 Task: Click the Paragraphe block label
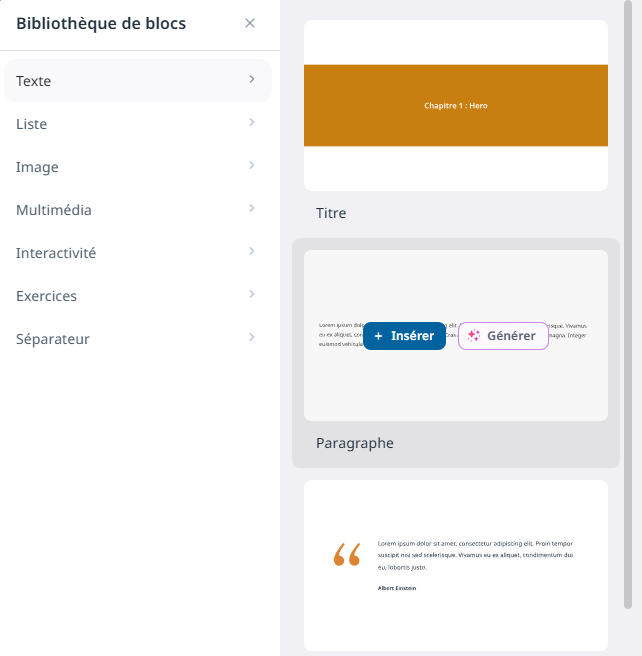tap(355, 443)
